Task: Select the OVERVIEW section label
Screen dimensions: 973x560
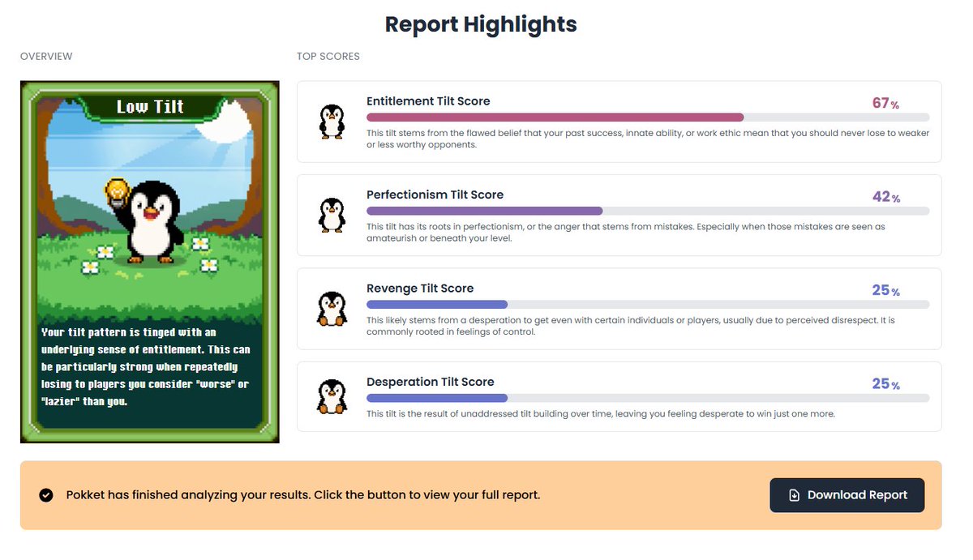Action: click(x=46, y=56)
